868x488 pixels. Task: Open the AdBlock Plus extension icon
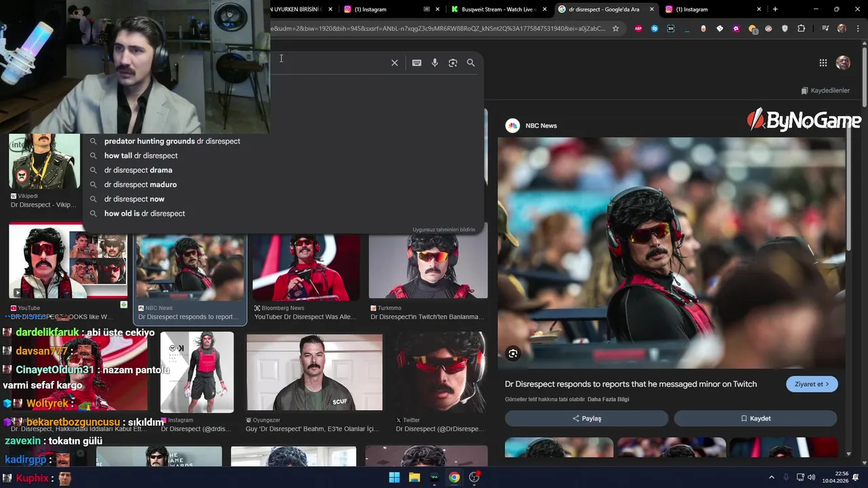point(638,28)
